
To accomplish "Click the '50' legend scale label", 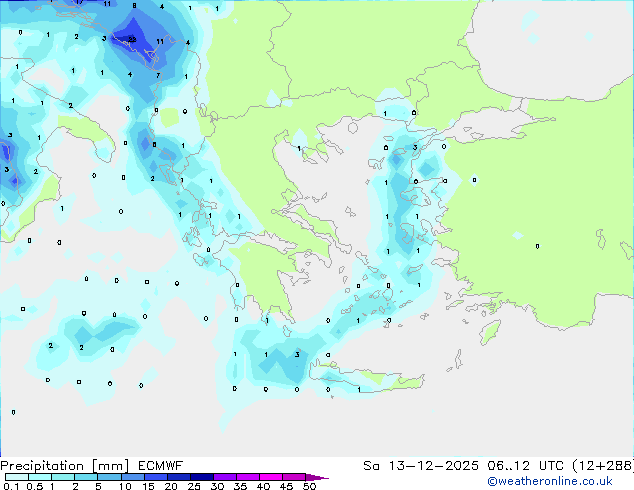I will pos(309,486).
